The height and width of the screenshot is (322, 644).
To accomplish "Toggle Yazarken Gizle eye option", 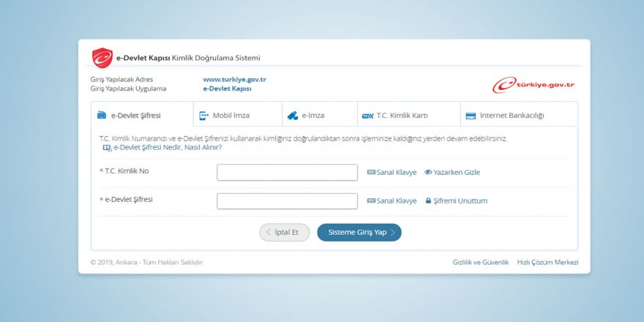I will [x=452, y=173].
